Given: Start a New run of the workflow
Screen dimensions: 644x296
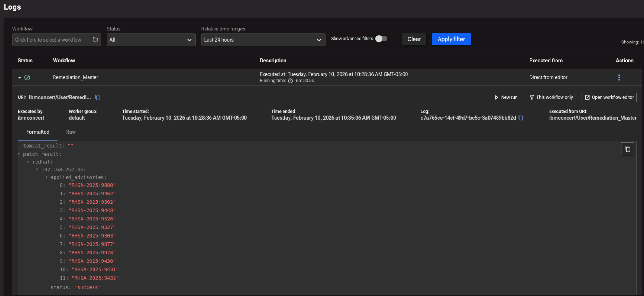Looking at the screenshot, I should [x=505, y=97].
